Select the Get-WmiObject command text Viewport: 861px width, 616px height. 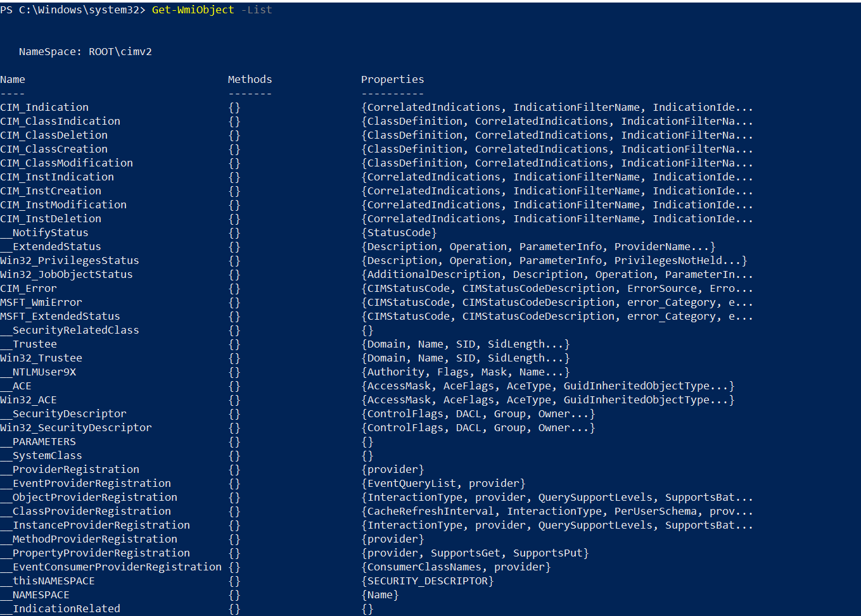193,9
